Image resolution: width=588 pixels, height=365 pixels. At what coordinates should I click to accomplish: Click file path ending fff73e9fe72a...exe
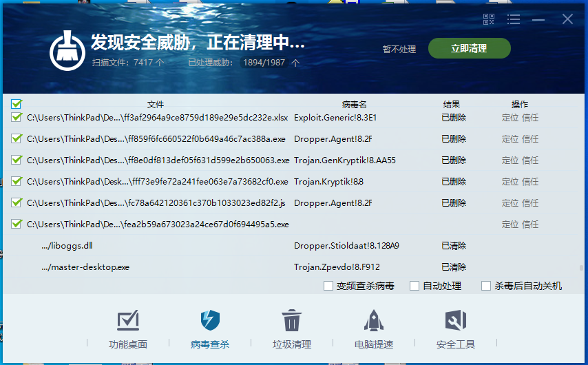point(158,182)
